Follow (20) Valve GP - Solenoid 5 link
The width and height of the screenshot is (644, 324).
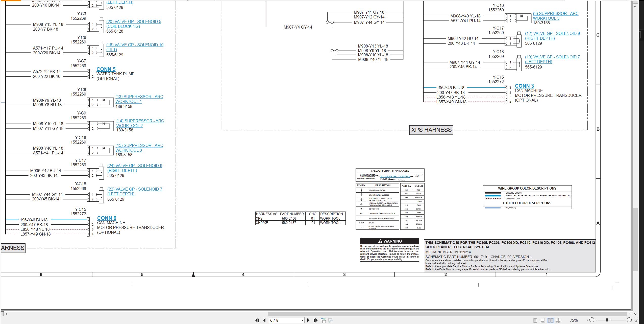[x=134, y=24]
